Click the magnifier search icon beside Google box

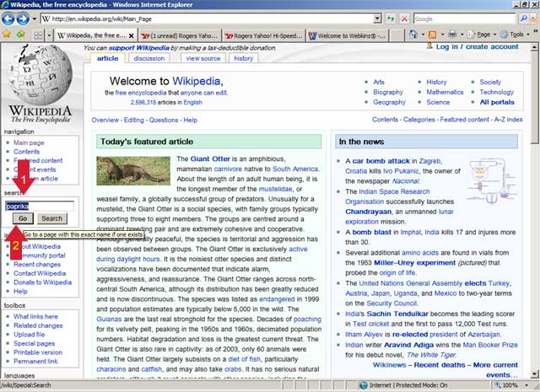523,19
